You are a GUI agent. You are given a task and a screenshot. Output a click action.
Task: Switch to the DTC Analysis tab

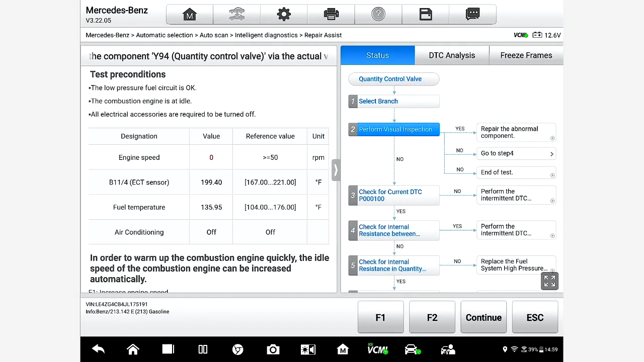(x=452, y=55)
